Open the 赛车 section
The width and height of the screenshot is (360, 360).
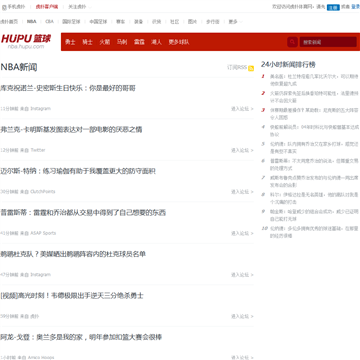tap(121, 22)
